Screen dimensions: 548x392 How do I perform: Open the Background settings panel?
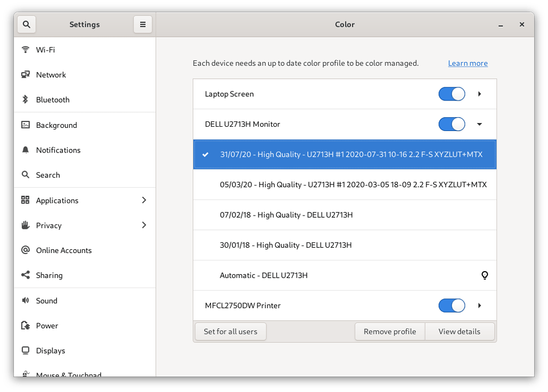tap(57, 125)
